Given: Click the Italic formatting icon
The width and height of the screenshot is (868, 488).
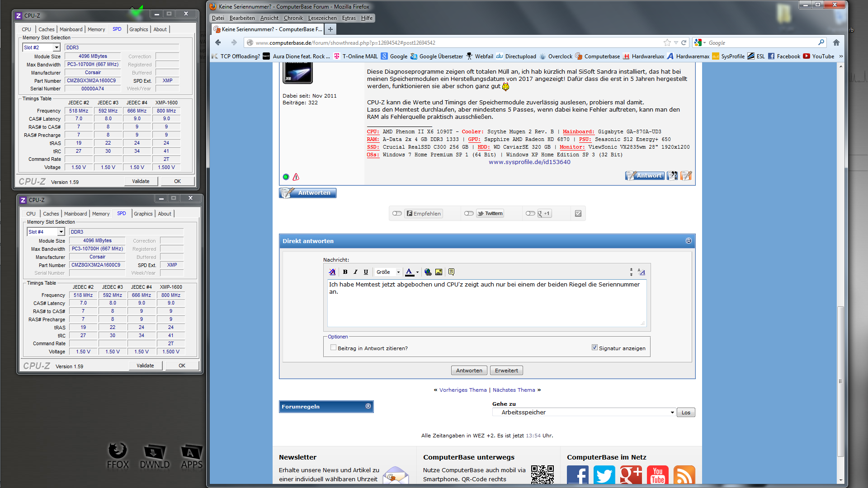Looking at the screenshot, I should pos(355,272).
